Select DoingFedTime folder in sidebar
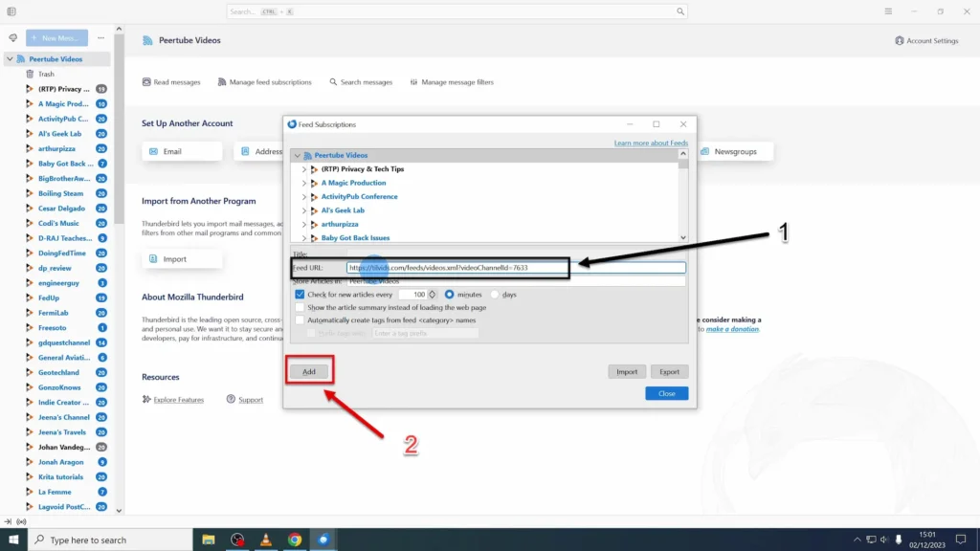 click(x=62, y=253)
